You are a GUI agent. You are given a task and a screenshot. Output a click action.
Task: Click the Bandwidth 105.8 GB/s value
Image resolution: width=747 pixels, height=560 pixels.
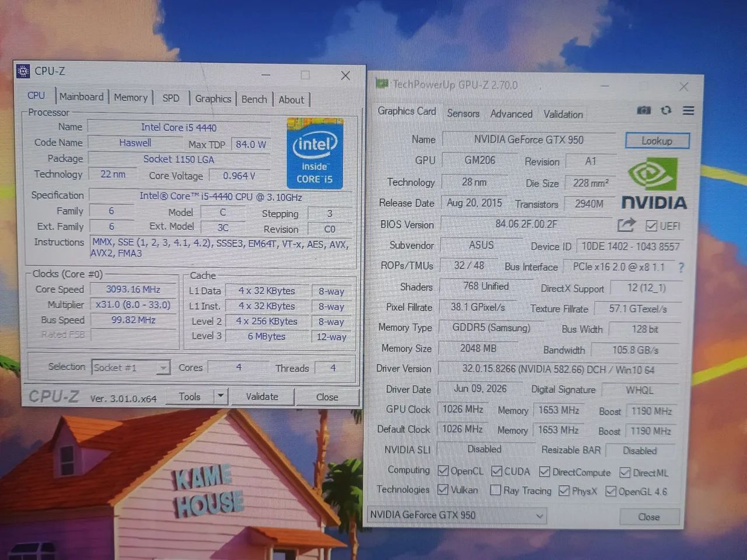tap(636, 350)
